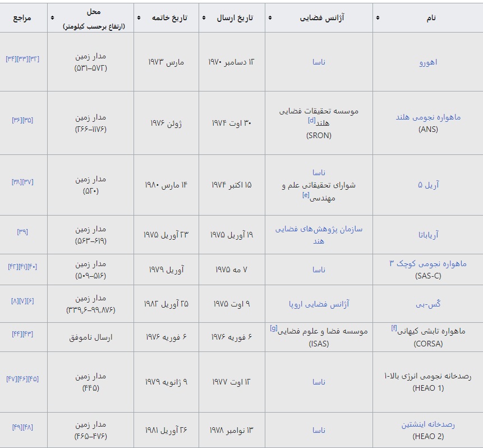This screenshot has height=448, width=483.
Task: Select end date ۱۴ مارس ۱۹۸۰
Action: coord(166,185)
